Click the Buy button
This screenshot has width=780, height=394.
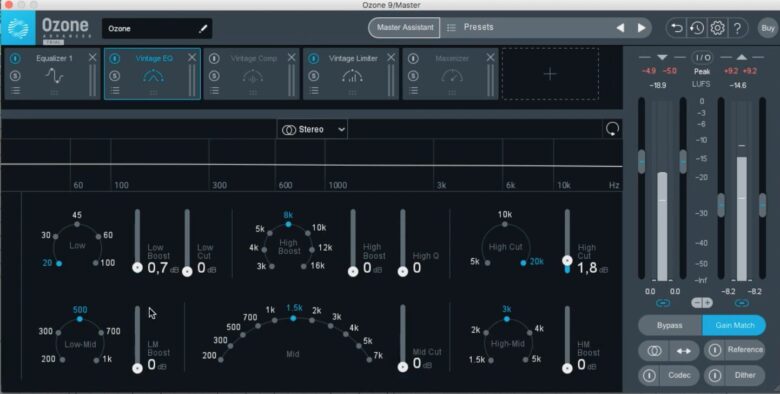coord(768,28)
